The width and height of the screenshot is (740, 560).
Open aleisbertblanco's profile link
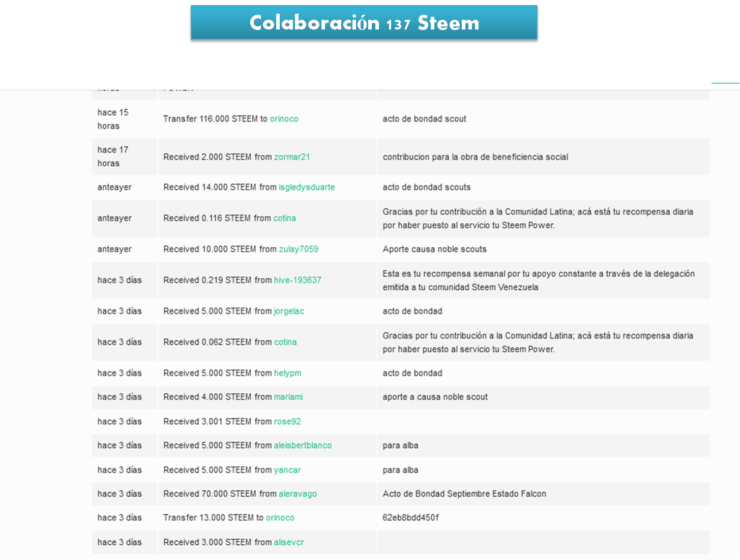[303, 445]
